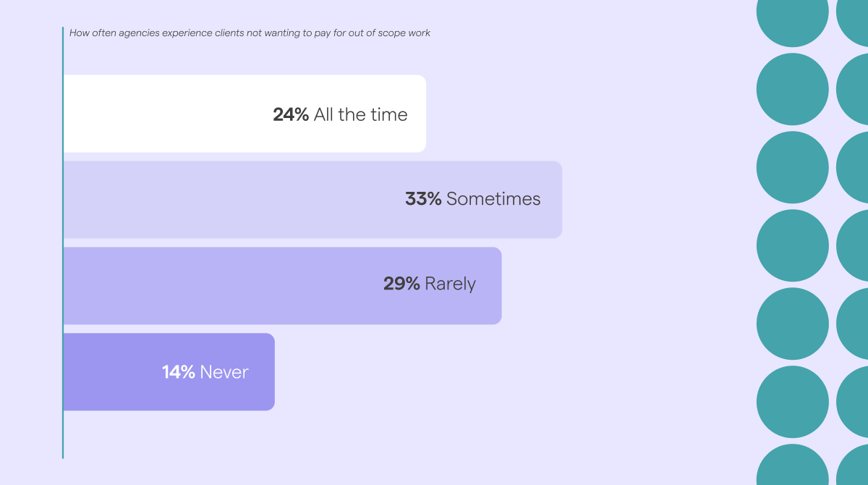This screenshot has width=868, height=485.
Task: Click the lowest fully visible teal circle
Action: (x=793, y=402)
